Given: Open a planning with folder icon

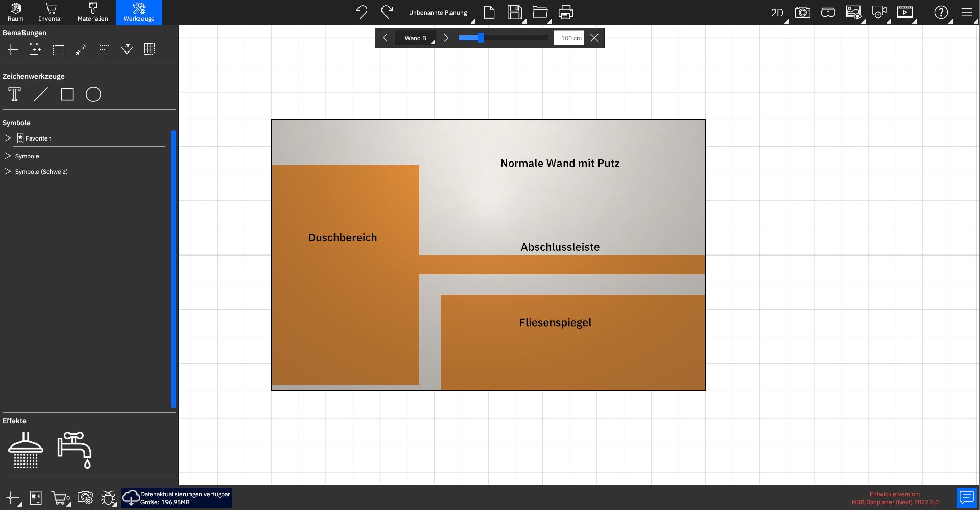Looking at the screenshot, I should (x=540, y=12).
